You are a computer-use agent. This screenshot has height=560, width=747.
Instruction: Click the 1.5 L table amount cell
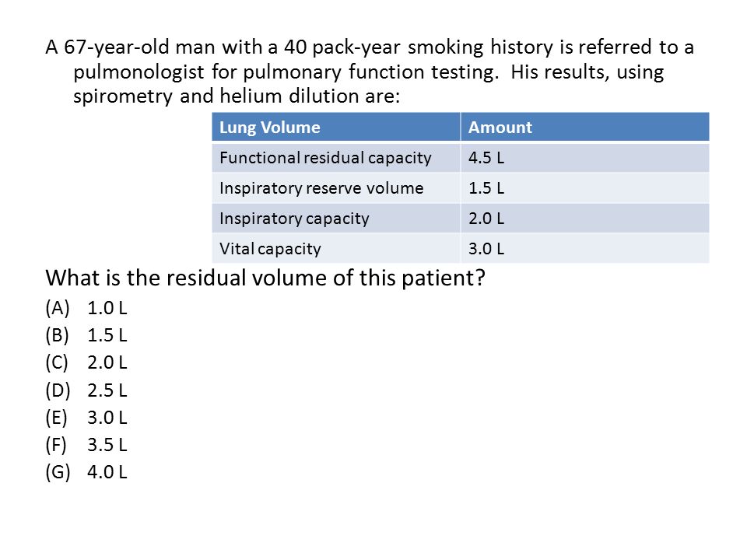point(585,188)
